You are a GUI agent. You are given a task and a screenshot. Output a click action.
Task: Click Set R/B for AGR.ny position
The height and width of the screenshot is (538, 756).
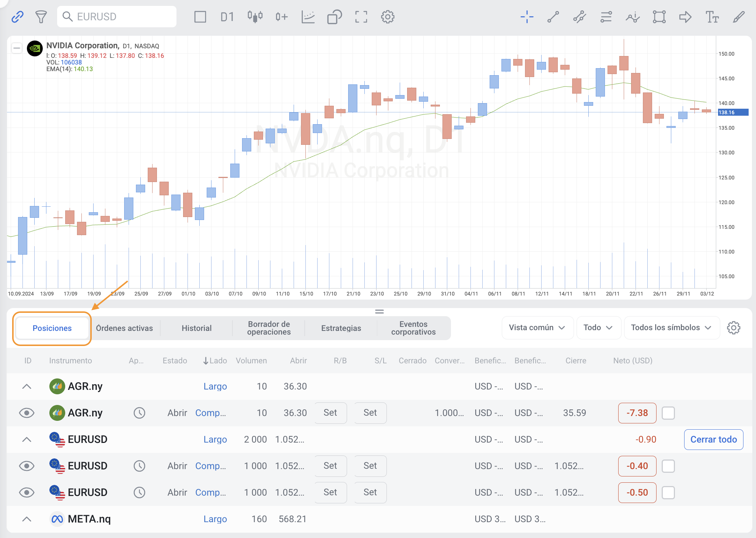(330, 413)
